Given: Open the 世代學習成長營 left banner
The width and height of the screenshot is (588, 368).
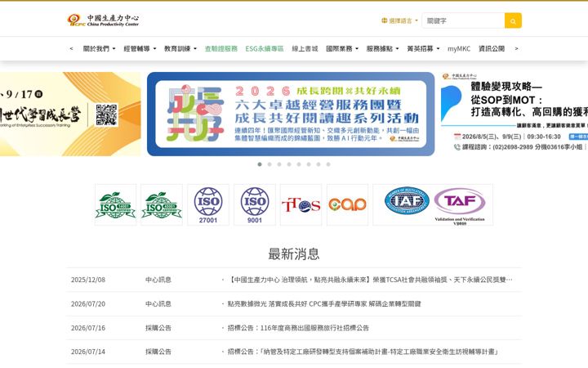Looking at the screenshot, I should (70, 114).
